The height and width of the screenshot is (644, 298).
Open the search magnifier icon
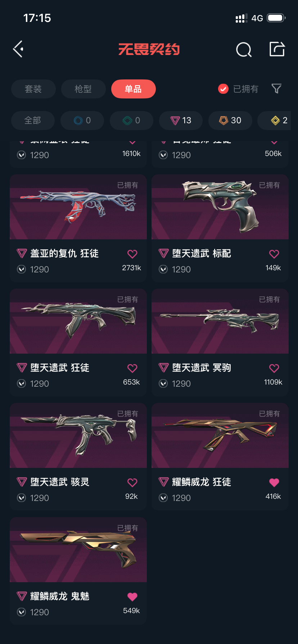[244, 50]
